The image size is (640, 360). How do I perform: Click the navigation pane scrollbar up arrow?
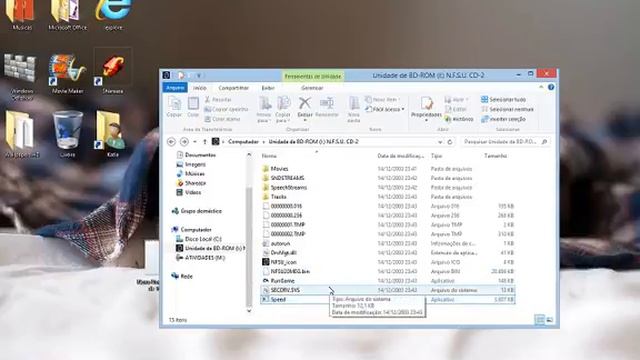(x=249, y=155)
